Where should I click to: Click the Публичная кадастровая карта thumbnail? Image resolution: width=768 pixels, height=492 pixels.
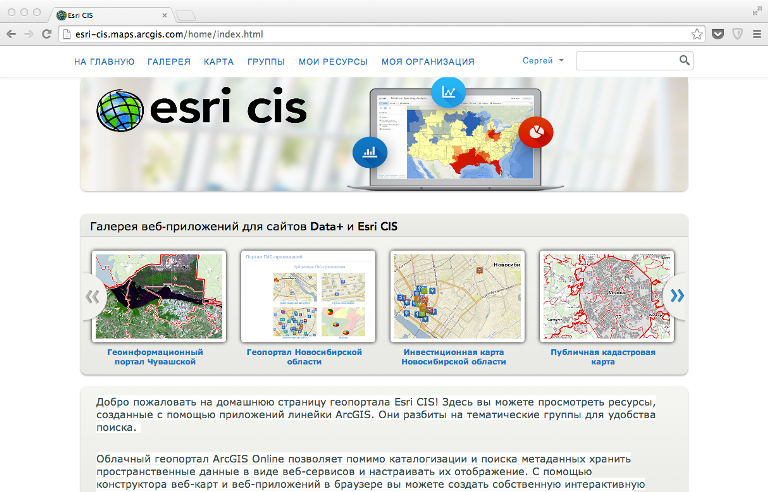(x=607, y=296)
